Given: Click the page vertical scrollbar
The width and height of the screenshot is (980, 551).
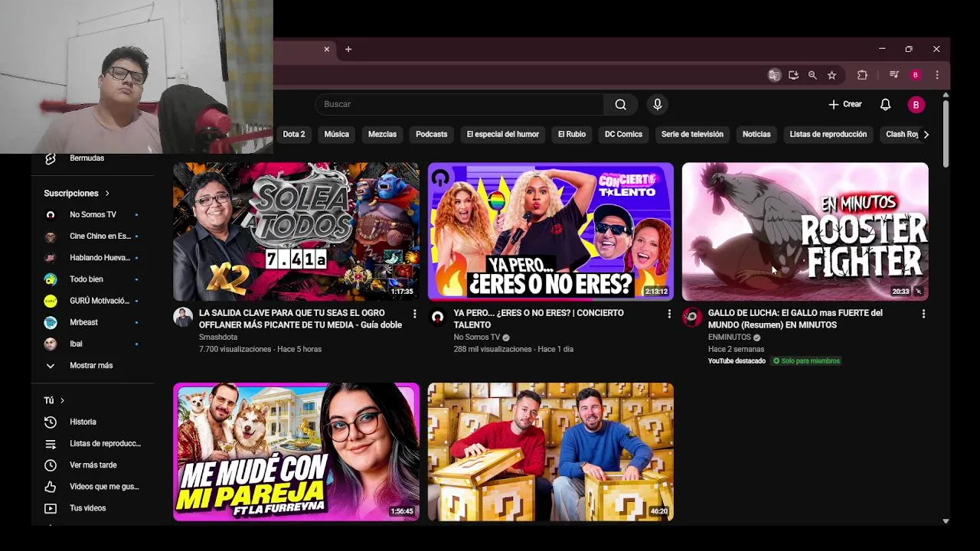Looking at the screenshot, I should point(946,134).
